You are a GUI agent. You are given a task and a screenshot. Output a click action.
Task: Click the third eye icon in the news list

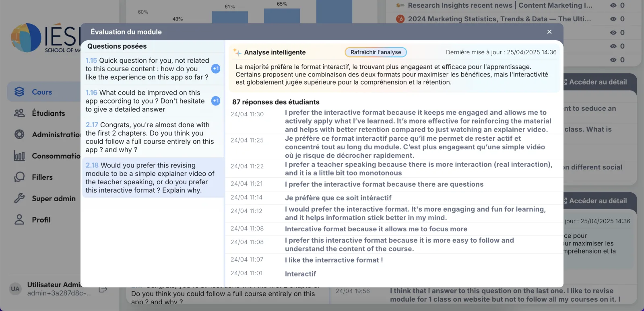[613, 33]
